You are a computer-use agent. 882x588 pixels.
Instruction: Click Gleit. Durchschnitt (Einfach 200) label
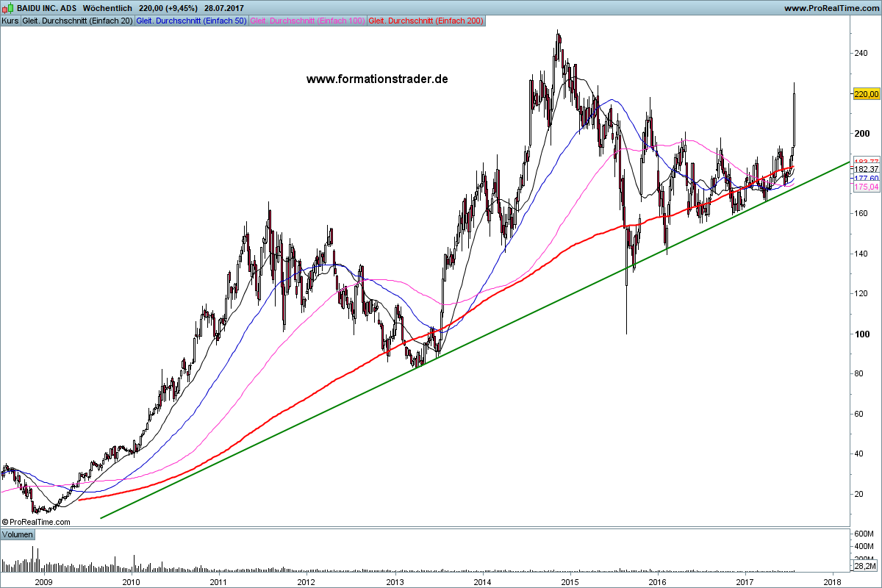426,21
